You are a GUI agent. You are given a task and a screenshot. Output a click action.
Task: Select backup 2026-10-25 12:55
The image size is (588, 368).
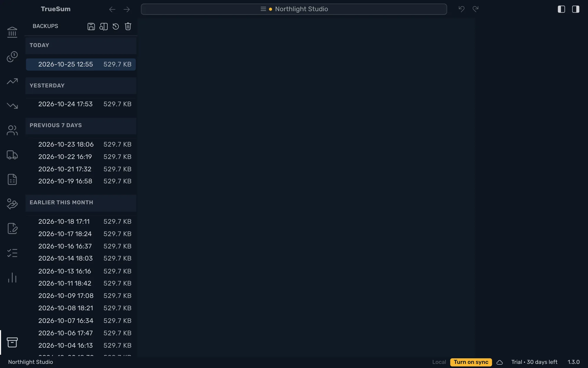pos(81,64)
